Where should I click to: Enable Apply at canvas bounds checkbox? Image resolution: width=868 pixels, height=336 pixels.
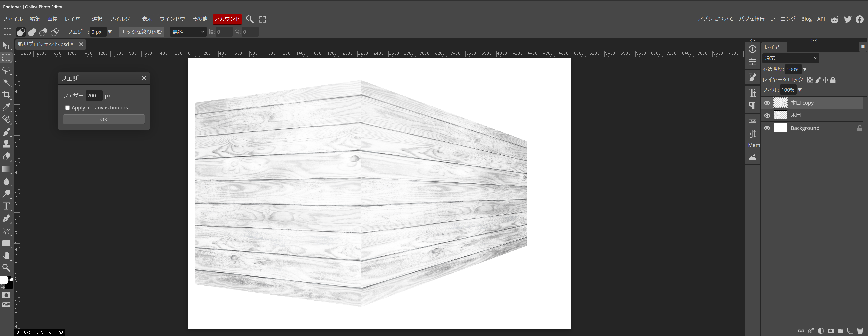pyautogui.click(x=68, y=108)
